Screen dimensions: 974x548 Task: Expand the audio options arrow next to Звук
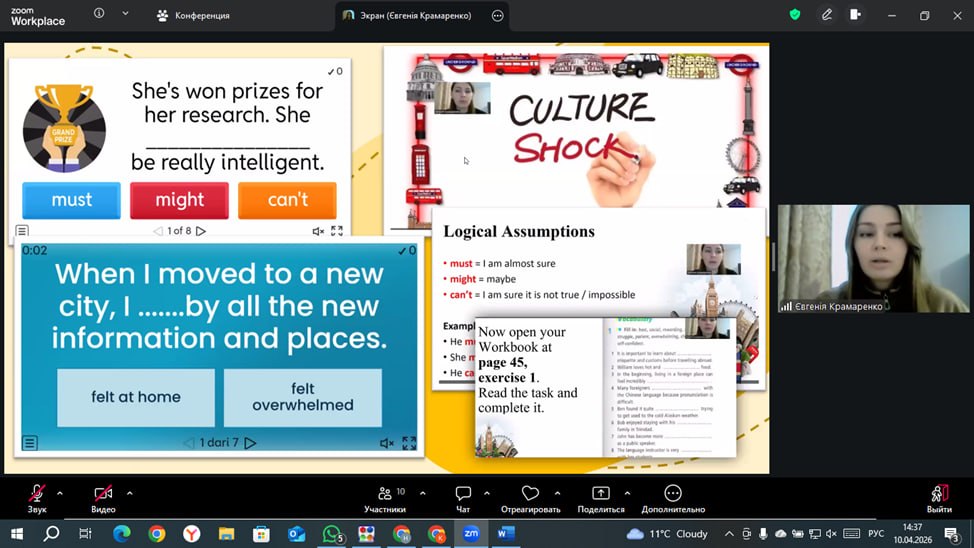[60, 493]
